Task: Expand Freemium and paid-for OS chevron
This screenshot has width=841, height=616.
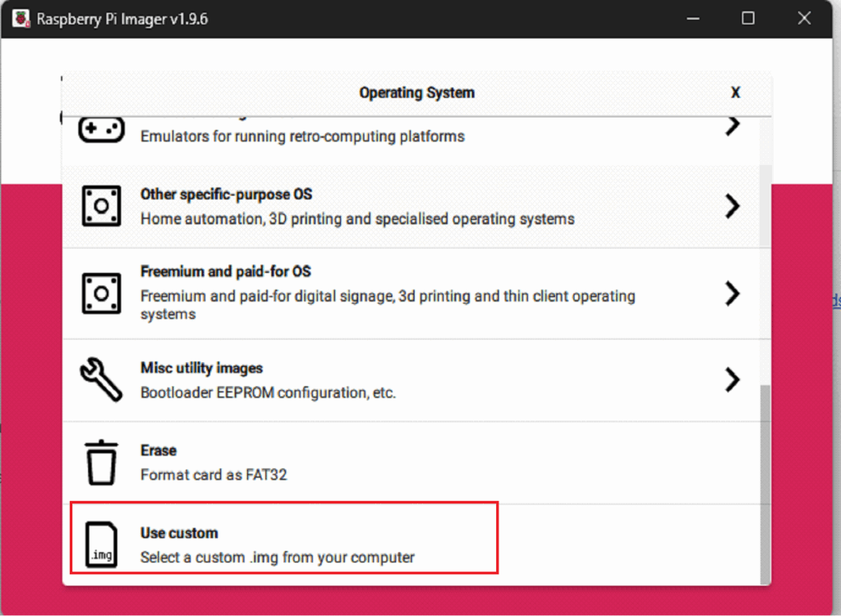Action: [732, 293]
